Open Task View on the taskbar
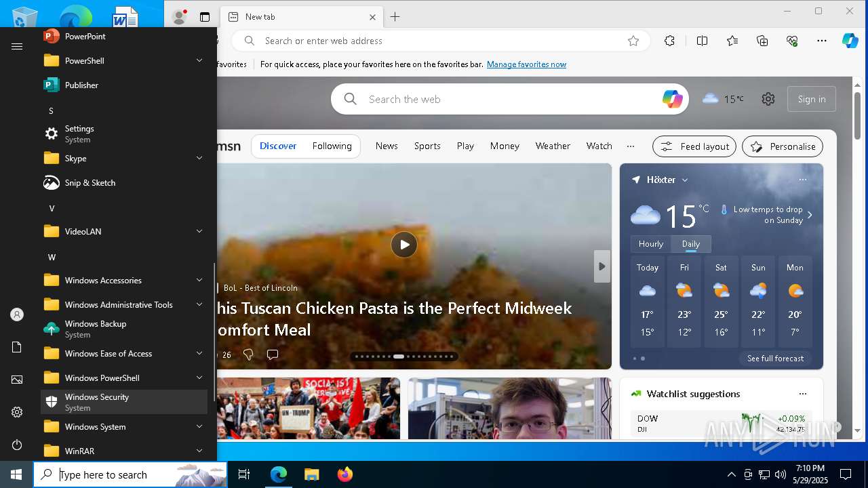The width and height of the screenshot is (868, 488). tap(244, 474)
